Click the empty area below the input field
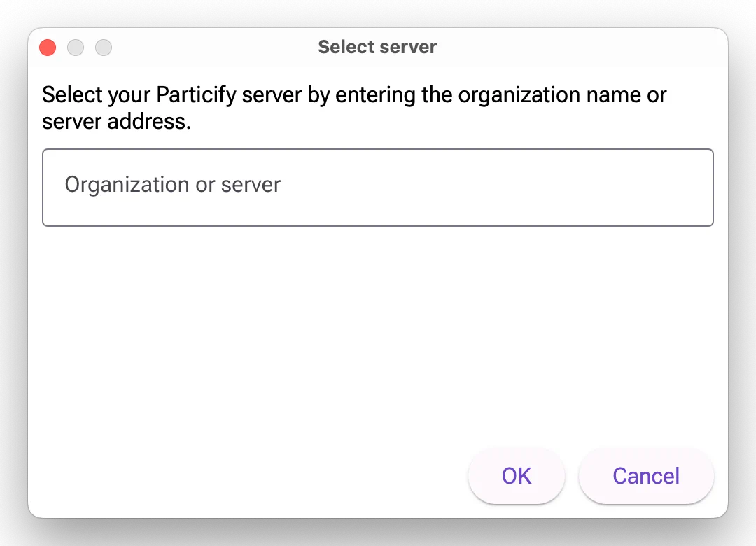Viewport: 756px width, 546px height. tap(377, 329)
